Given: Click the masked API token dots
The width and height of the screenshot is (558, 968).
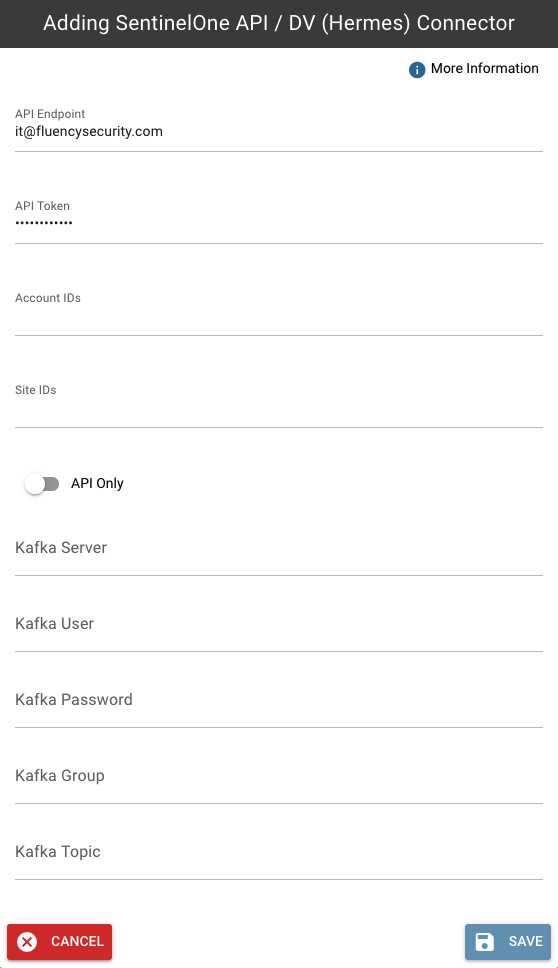Looking at the screenshot, I should click(x=44, y=223).
